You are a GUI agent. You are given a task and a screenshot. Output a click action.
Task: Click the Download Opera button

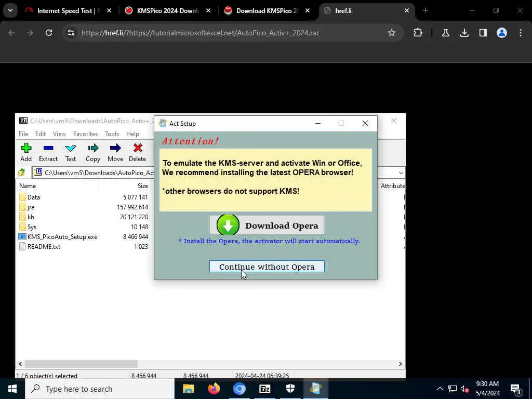[267, 225]
